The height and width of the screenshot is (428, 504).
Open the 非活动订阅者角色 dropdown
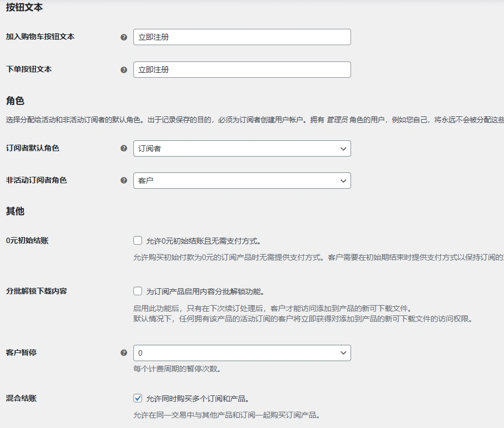tap(242, 180)
